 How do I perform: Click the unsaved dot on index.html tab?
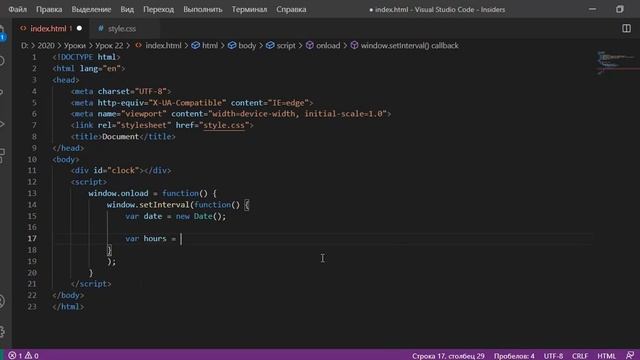pyautogui.click(x=79, y=28)
